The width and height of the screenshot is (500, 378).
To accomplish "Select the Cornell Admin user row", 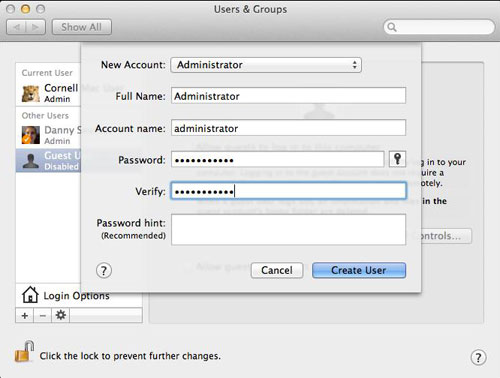I will [x=48, y=93].
